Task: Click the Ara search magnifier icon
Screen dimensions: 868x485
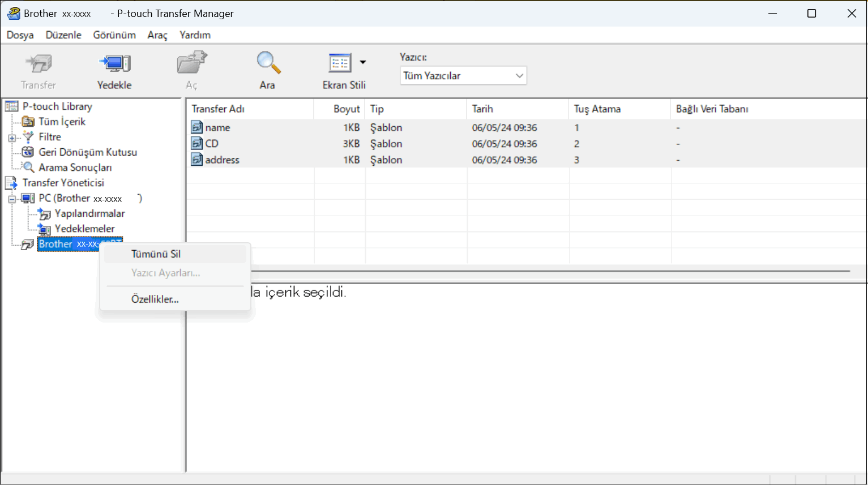Action: coord(268,63)
